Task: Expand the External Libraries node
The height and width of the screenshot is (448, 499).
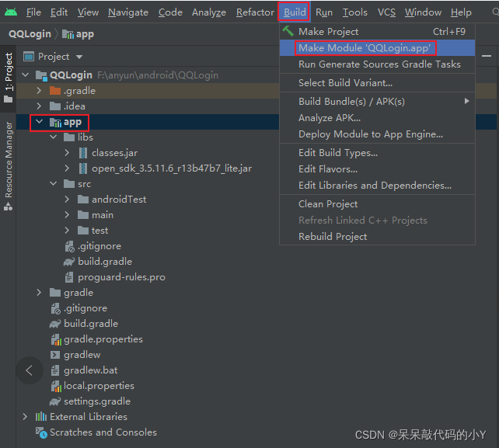Action: click(25, 417)
